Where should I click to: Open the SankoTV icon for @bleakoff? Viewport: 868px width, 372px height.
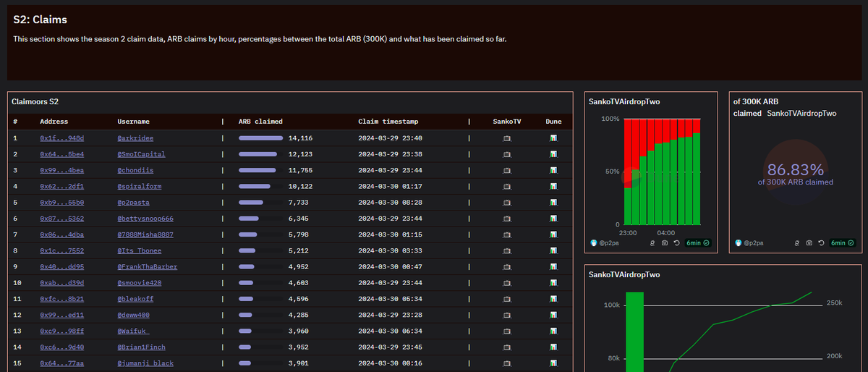(x=507, y=298)
